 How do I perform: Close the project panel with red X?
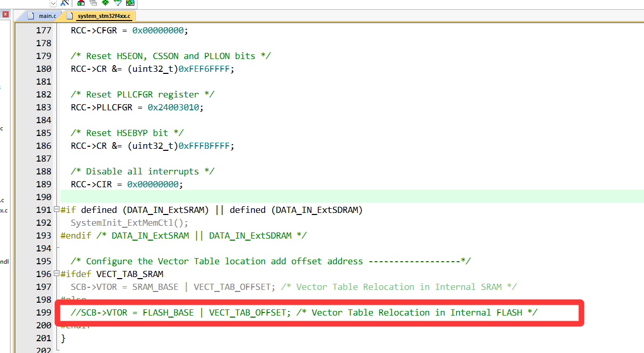[5, 14]
